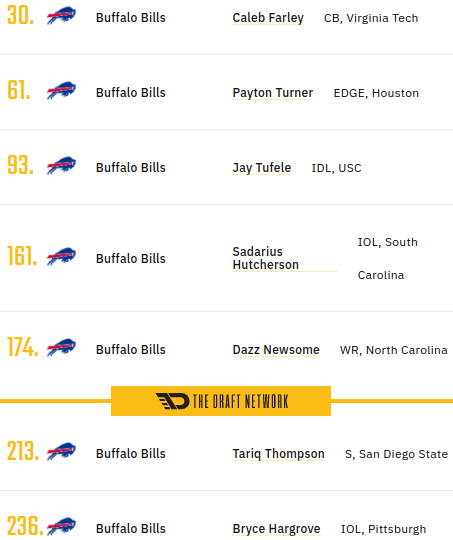Click the Bills logo beside pick 174
This screenshot has width=453, height=540.
(x=61, y=348)
